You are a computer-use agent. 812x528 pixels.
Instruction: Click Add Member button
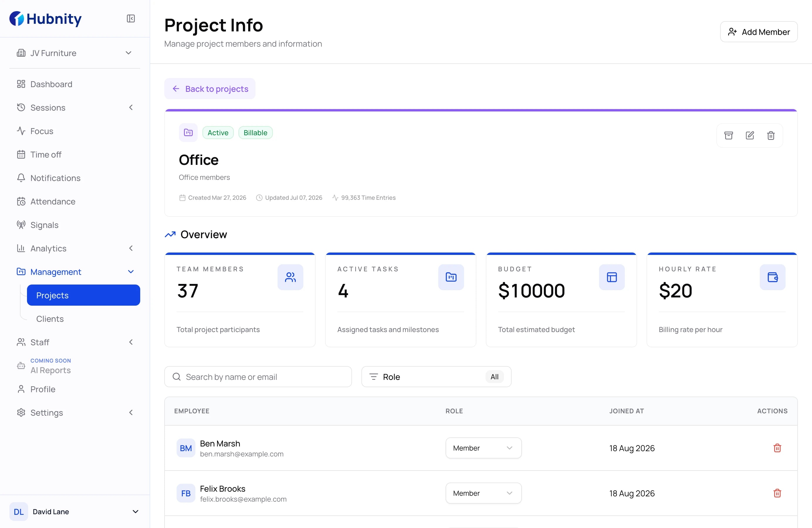pos(759,32)
